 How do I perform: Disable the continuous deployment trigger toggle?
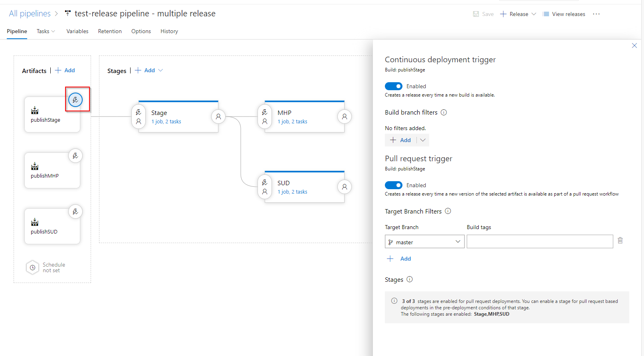pos(394,86)
